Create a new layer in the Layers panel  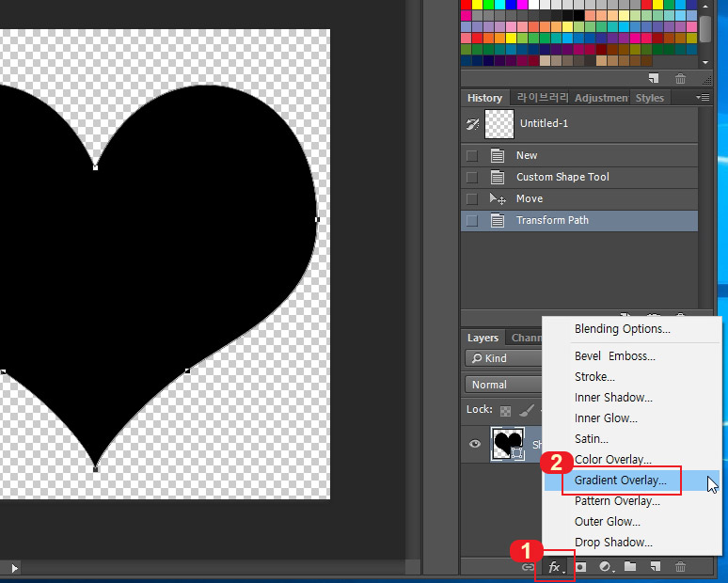pyautogui.click(x=656, y=566)
